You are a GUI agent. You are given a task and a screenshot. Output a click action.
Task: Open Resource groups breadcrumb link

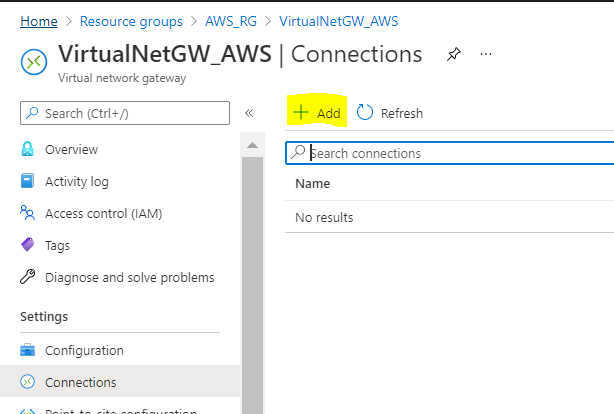coord(130,20)
